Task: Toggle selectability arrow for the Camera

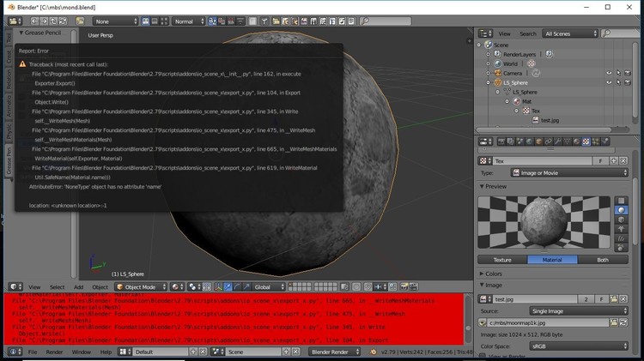Action: point(620,73)
